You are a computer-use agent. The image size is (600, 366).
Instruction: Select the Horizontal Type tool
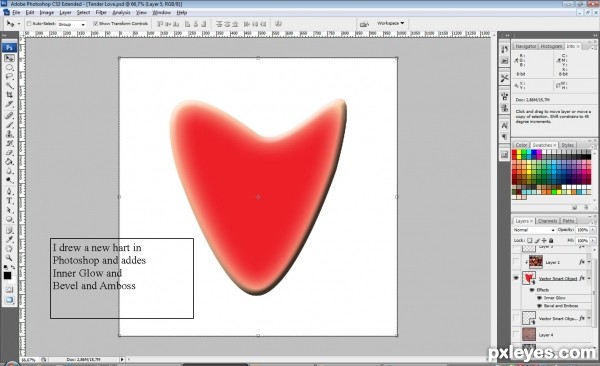tap(9, 201)
